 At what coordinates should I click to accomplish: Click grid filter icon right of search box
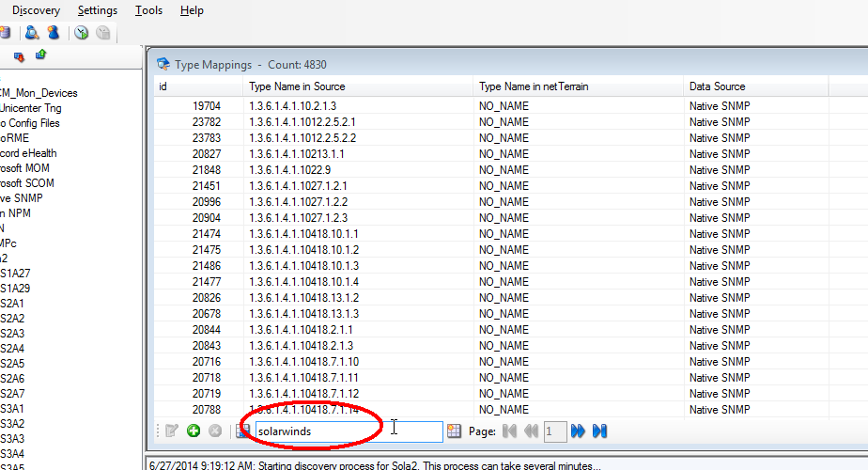point(455,431)
